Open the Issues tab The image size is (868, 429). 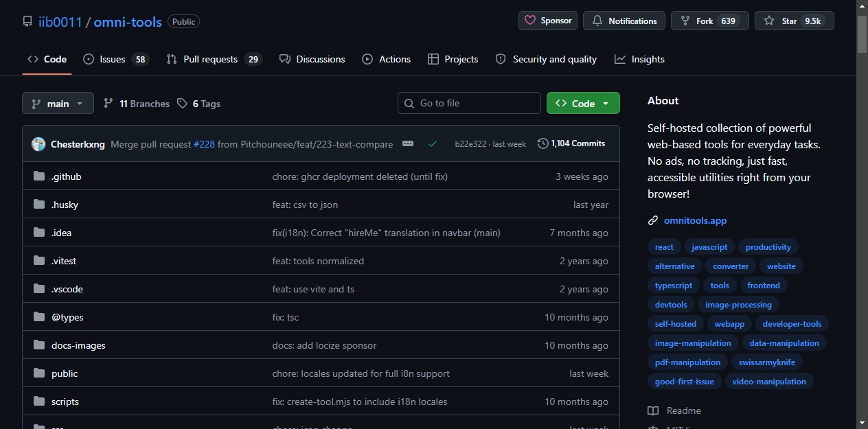(x=116, y=59)
